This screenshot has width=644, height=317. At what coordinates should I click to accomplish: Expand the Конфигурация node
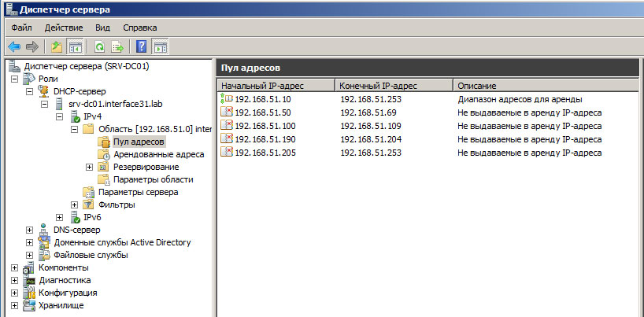(15, 293)
